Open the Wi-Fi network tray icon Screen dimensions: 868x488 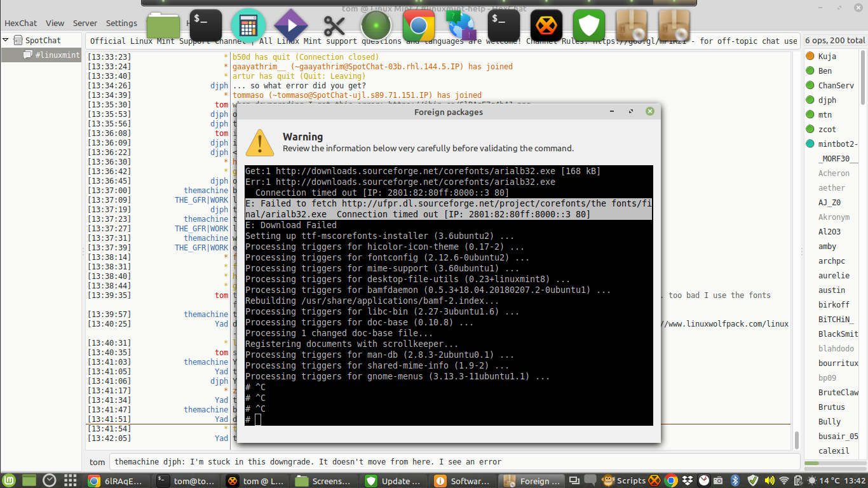coord(784,480)
